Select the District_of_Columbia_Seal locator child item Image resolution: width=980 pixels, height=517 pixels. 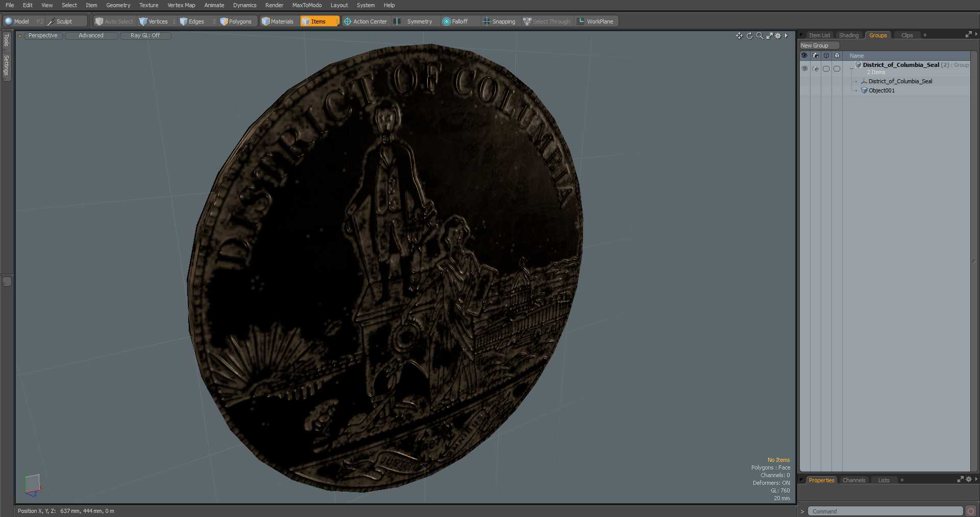click(x=900, y=81)
